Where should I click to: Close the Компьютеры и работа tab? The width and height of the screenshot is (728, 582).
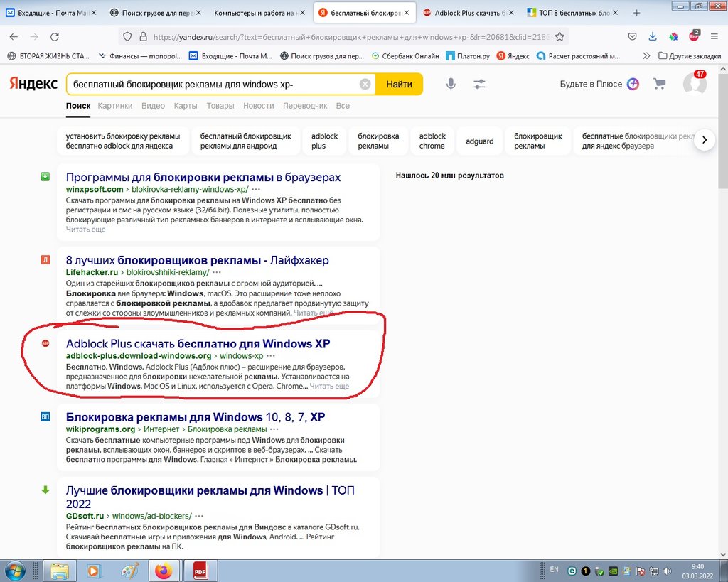[303, 13]
